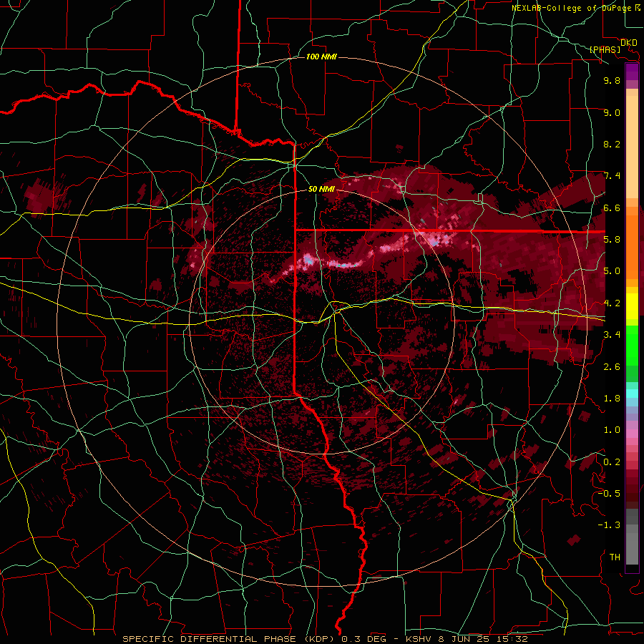Click the bottom KDP product title caption
The image size is (644, 644).
325,639
